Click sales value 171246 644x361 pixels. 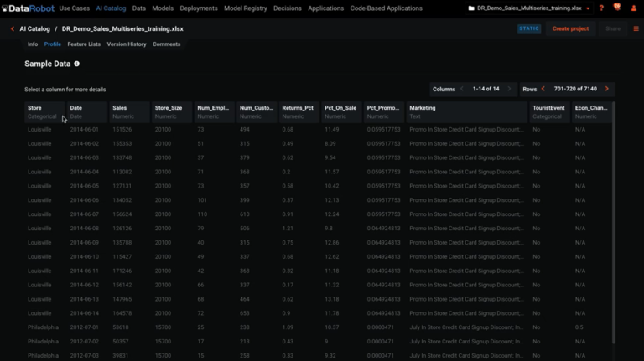(122, 271)
